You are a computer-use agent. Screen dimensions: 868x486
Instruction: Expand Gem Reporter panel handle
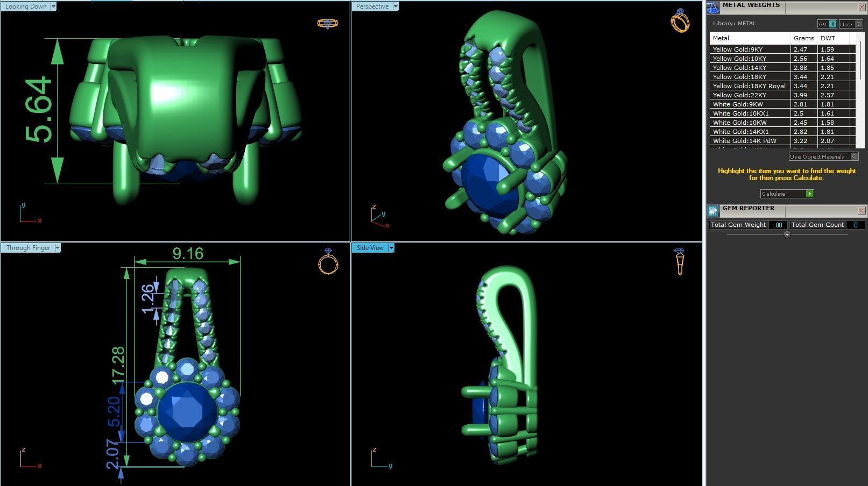point(787,234)
